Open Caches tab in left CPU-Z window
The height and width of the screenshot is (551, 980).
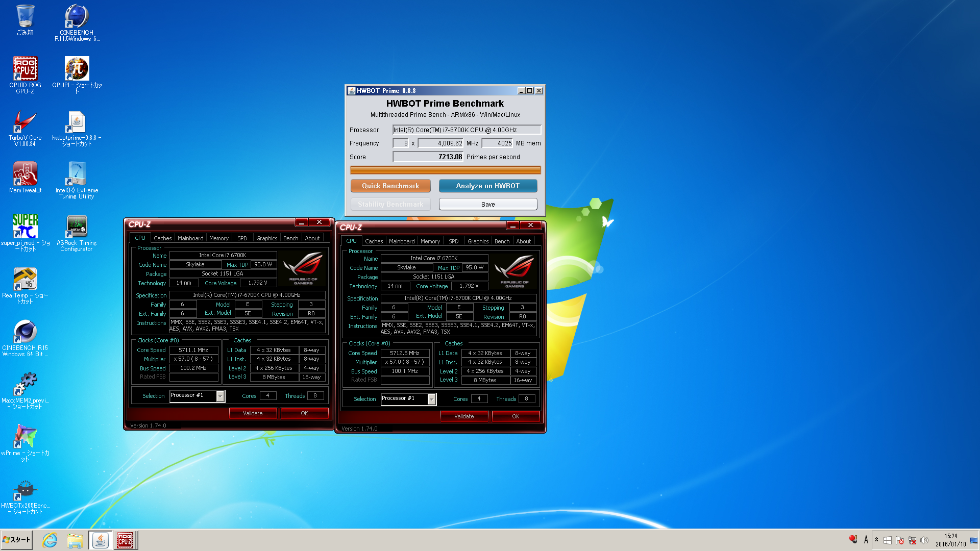[162, 238]
